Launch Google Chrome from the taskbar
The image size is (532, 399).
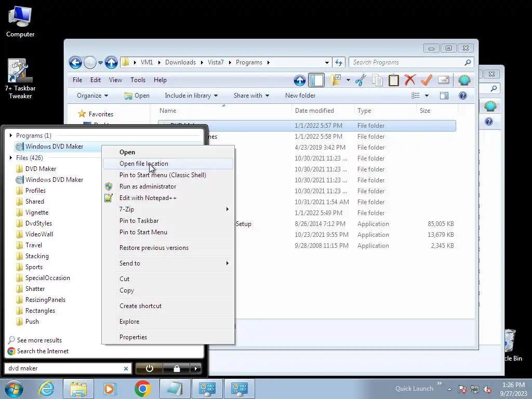pyautogui.click(x=142, y=389)
